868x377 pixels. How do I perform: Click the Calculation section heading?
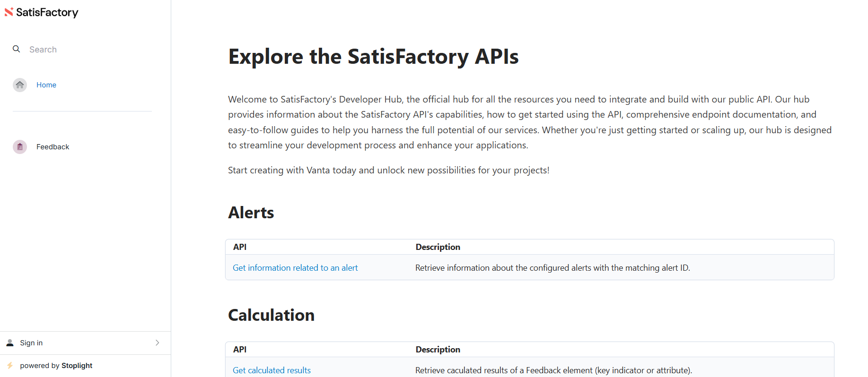pos(271,315)
